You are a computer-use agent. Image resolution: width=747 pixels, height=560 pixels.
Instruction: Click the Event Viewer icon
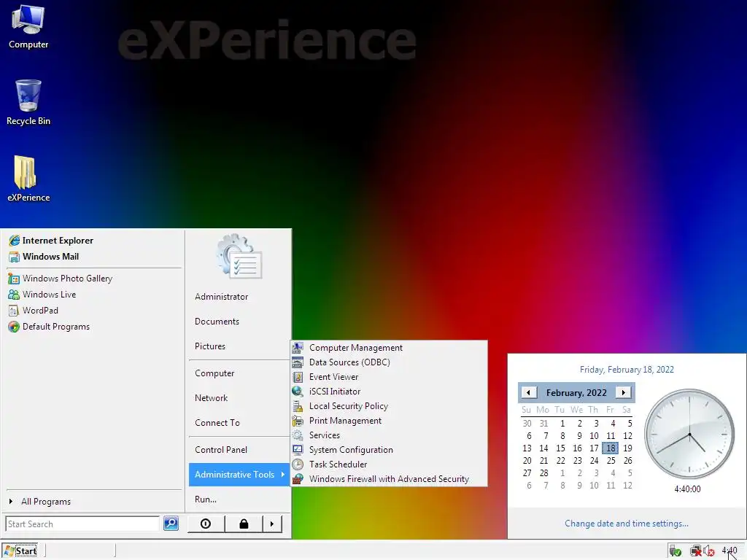[x=298, y=377]
